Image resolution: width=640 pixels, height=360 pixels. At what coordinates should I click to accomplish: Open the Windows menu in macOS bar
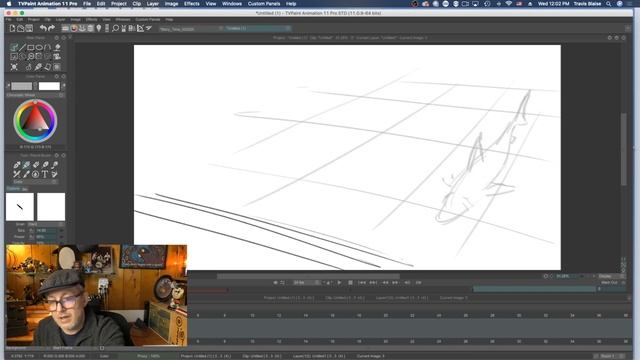click(231, 4)
